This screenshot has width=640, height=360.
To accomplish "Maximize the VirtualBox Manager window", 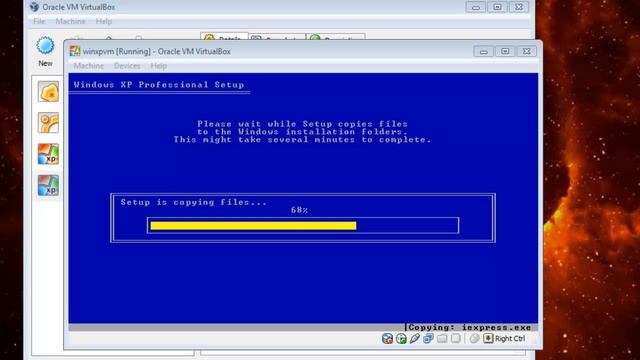I will (x=497, y=7).
